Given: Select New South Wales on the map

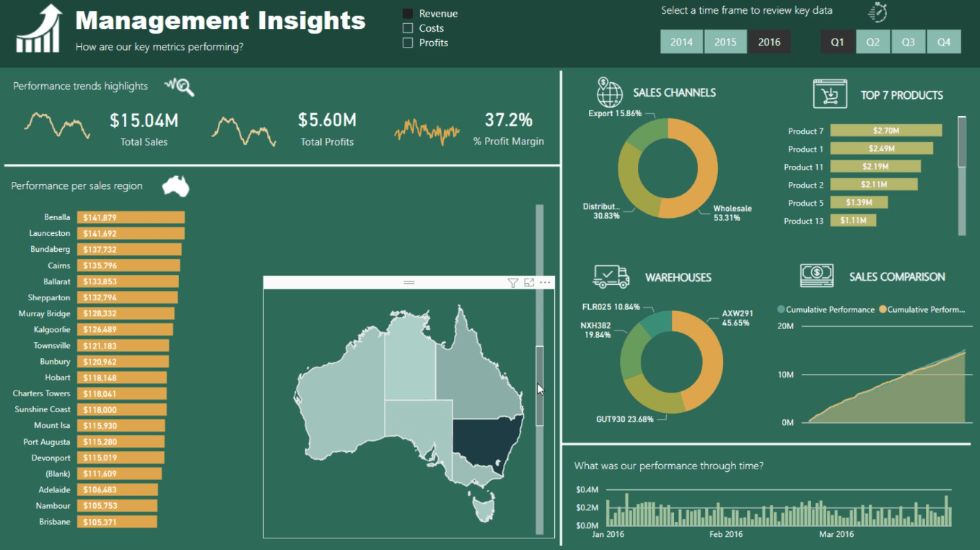Looking at the screenshot, I should click(484, 442).
